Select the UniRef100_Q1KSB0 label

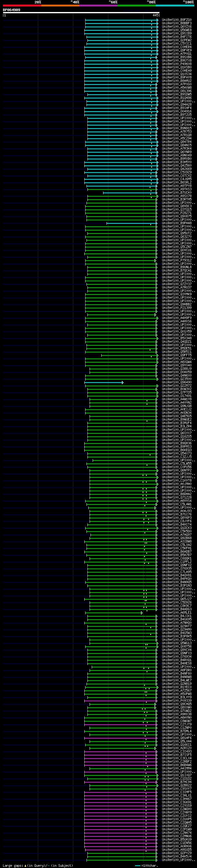[x=177, y=67]
